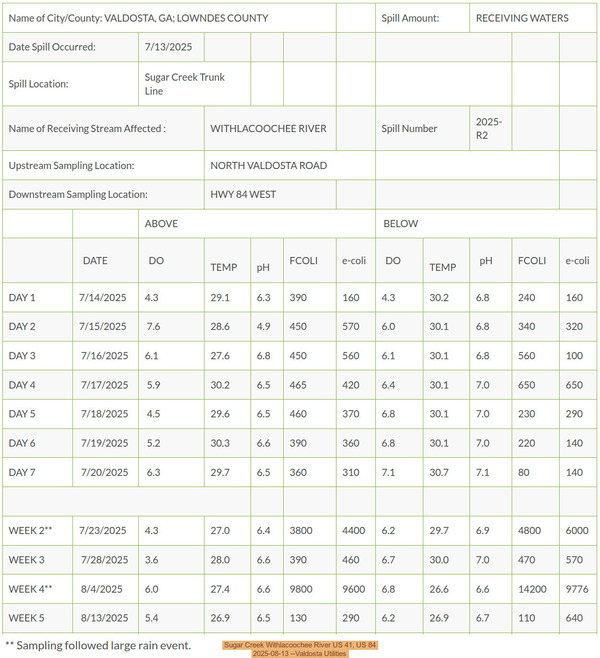600x658 pixels.
Task: Click HWY 84 WEST downstream location
Action: coord(243,194)
